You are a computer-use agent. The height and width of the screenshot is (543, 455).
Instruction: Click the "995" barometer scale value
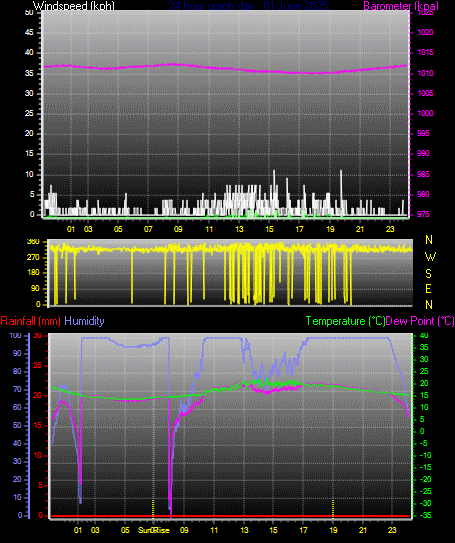pos(423,133)
